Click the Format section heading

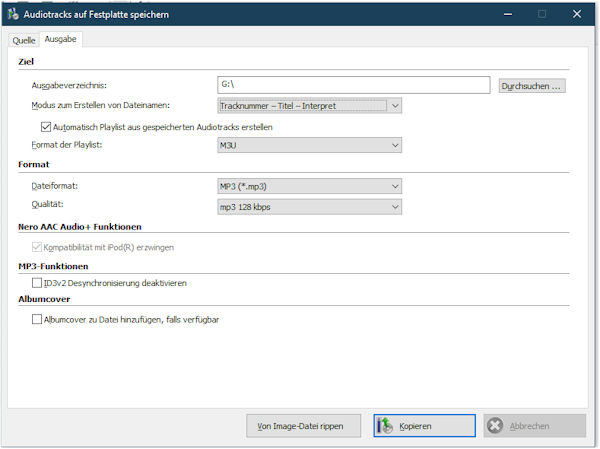(x=34, y=165)
